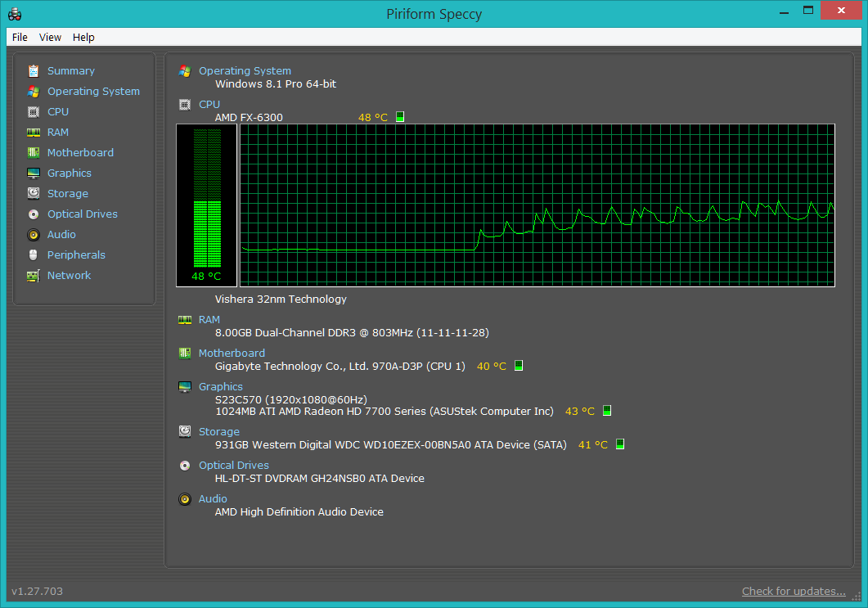The image size is (868, 608).
Task: Click the Speccy app icon in title bar
Action: (15, 14)
